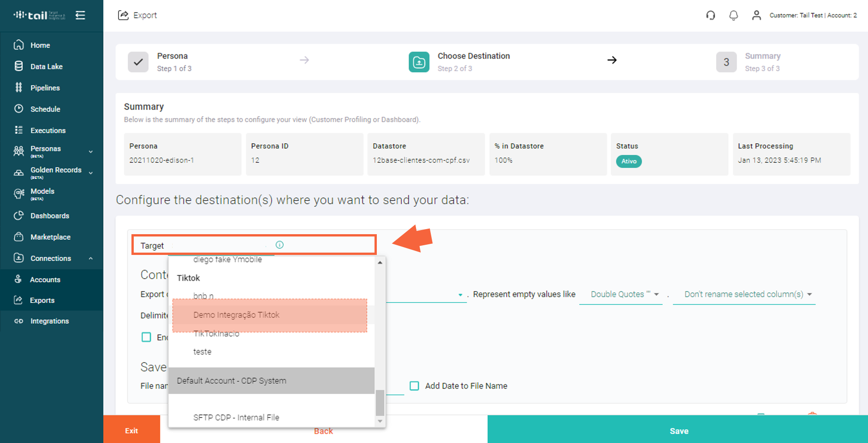Select 'bnb n' Tiktok option
Screen dimensions: 868x443
click(203, 295)
